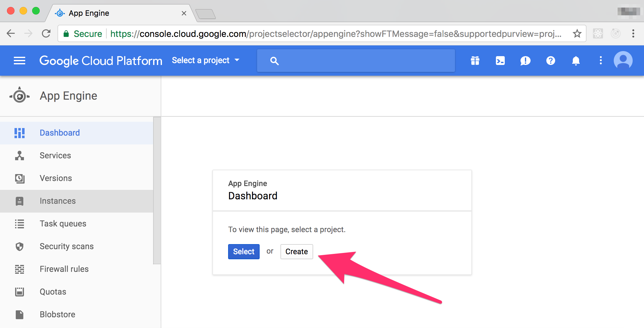Open a new browser tab
The height and width of the screenshot is (328, 644).
coord(205,14)
